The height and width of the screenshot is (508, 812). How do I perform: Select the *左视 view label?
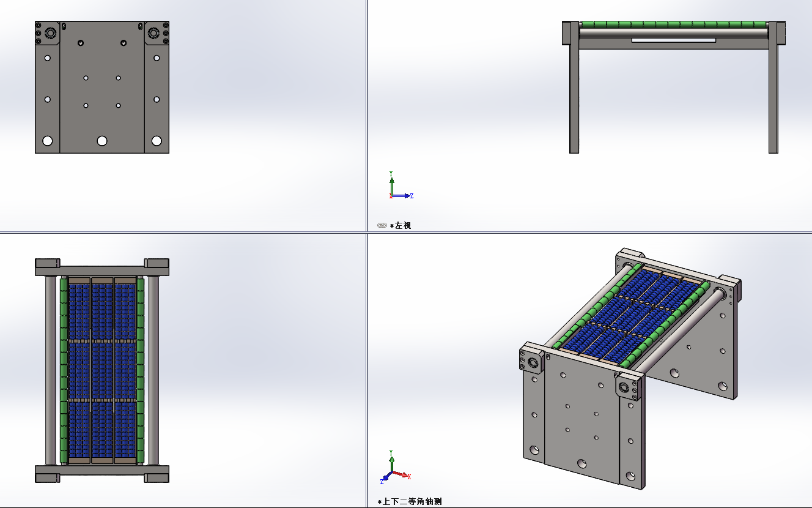(x=400, y=225)
